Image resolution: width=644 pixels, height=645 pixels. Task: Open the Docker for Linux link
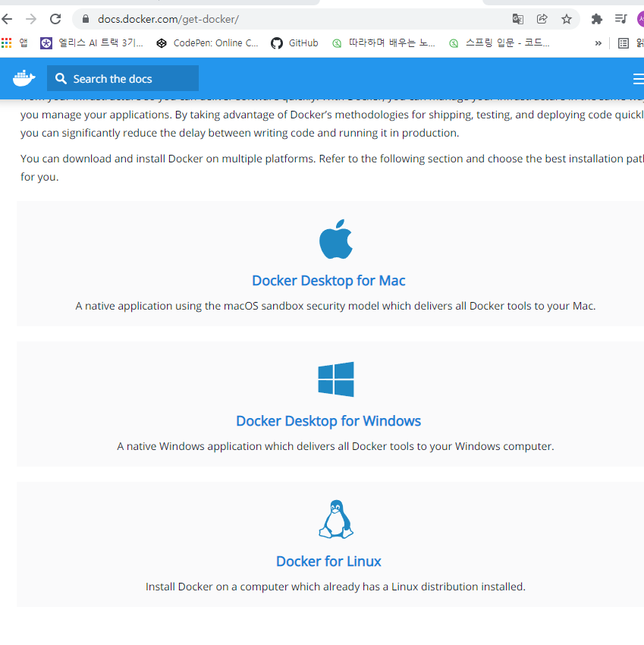328,561
